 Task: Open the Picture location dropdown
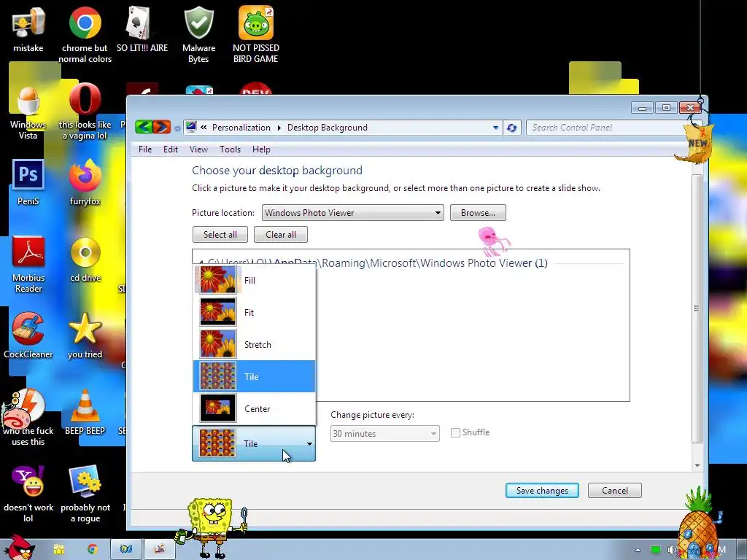coord(352,213)
